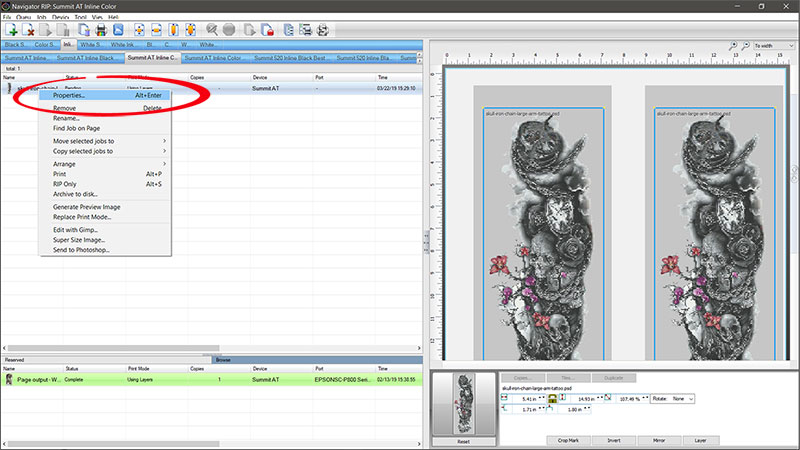Expand the Arrange submenu
Screen dimensions: 800x450
tap(106, 164)
